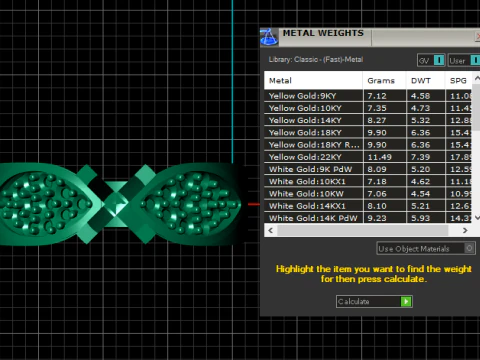Click the 4.73 DWT value
The height and width of the screenshot is (360, 480).
click(x=420, y=108)
